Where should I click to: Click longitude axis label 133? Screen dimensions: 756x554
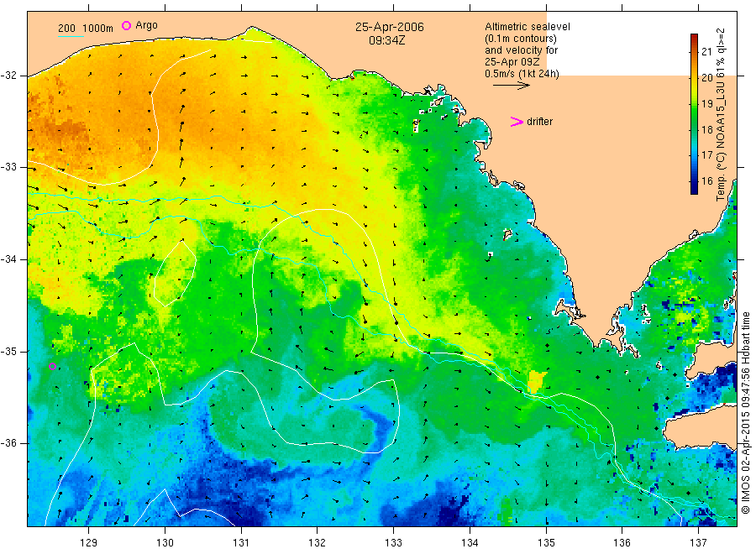click(393, 543)
